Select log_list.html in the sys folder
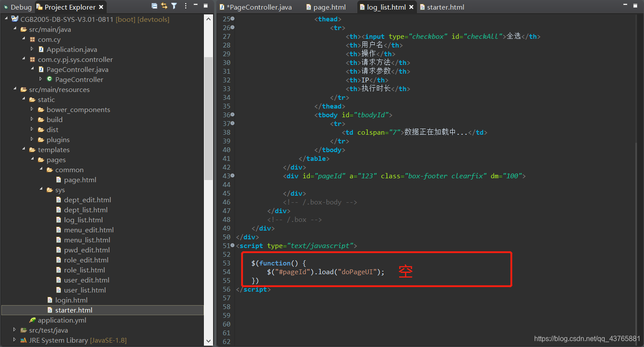Image resolution: width=644 pixels, height=347 pixels. coord(83,220)
